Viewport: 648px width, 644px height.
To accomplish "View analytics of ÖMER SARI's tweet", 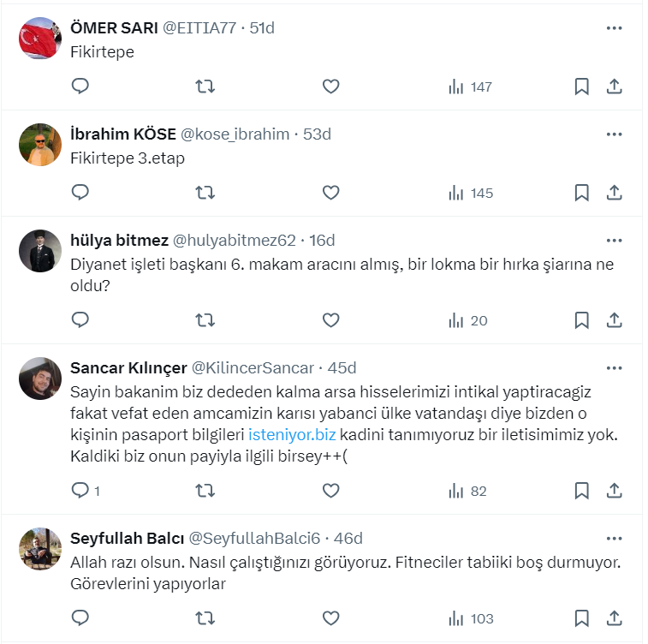I will pos(470,86).
